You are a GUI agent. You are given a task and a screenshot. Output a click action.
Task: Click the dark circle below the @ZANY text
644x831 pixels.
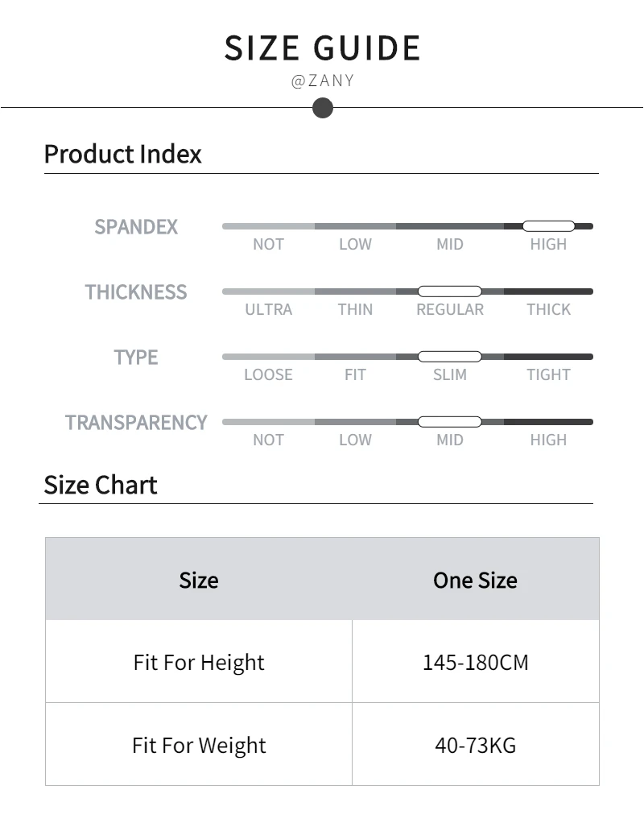click(x=322, y=107)
